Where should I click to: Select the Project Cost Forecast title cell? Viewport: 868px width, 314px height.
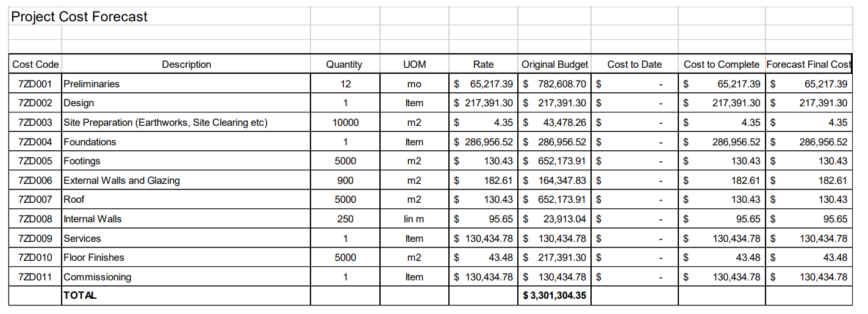coord(160,16)
